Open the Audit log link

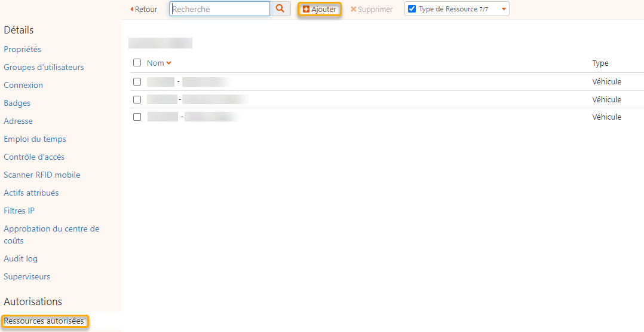pos(20,258)
